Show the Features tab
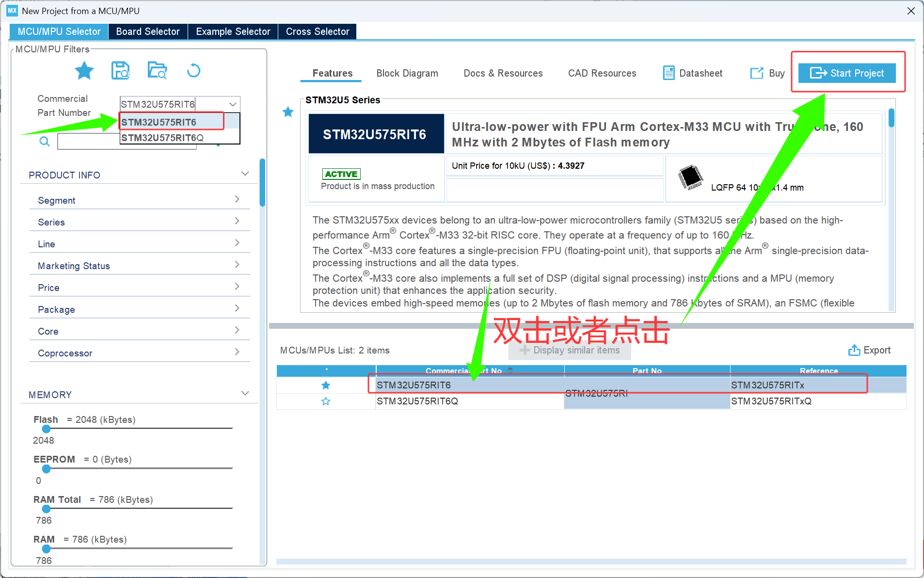 pyautogui.click(x=332, y=73)
